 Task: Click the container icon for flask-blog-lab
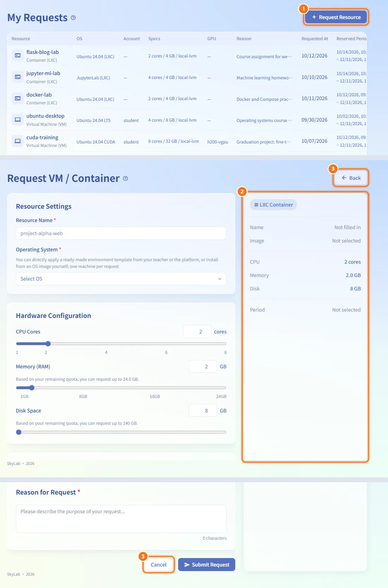(x=18, y=56)
